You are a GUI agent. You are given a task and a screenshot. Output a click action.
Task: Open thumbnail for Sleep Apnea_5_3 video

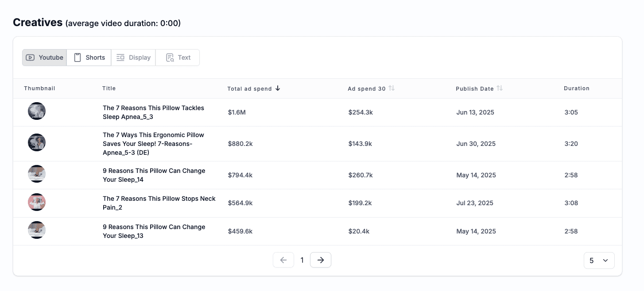tap(37, 111)
